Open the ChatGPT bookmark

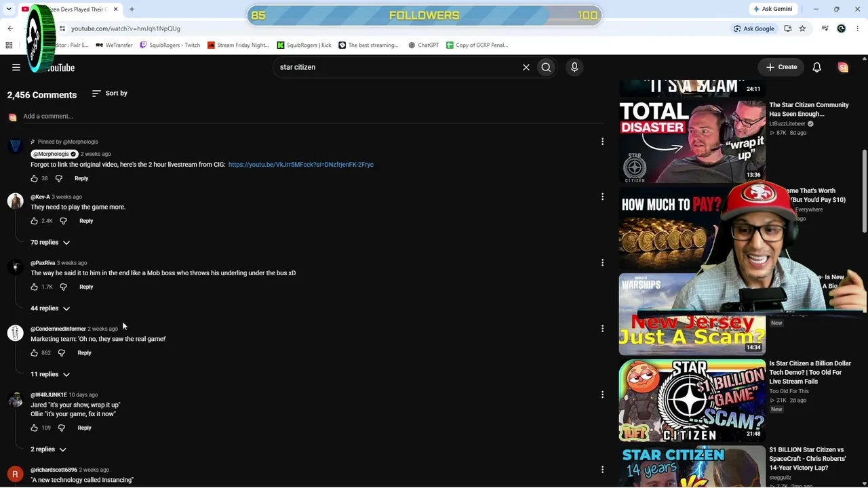coord(423,45)
